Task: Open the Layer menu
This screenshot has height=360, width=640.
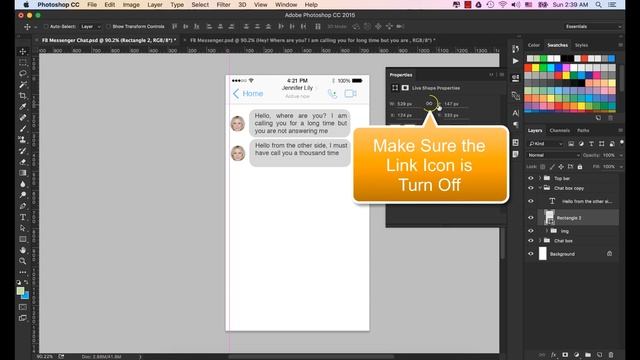Action: pos(155,5)
